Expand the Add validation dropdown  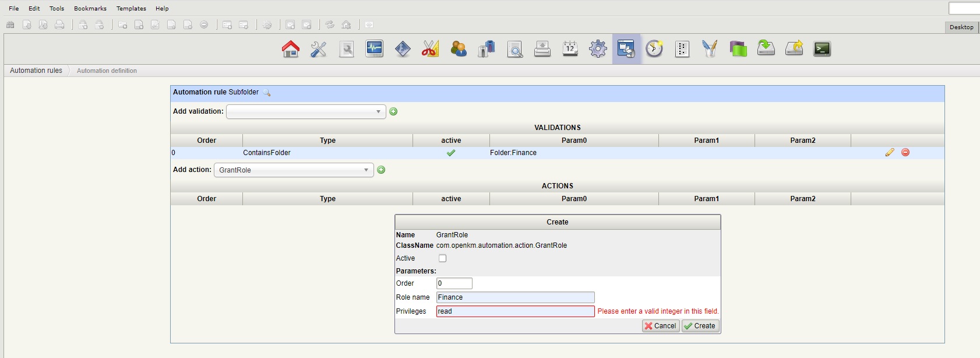point(306,111)
